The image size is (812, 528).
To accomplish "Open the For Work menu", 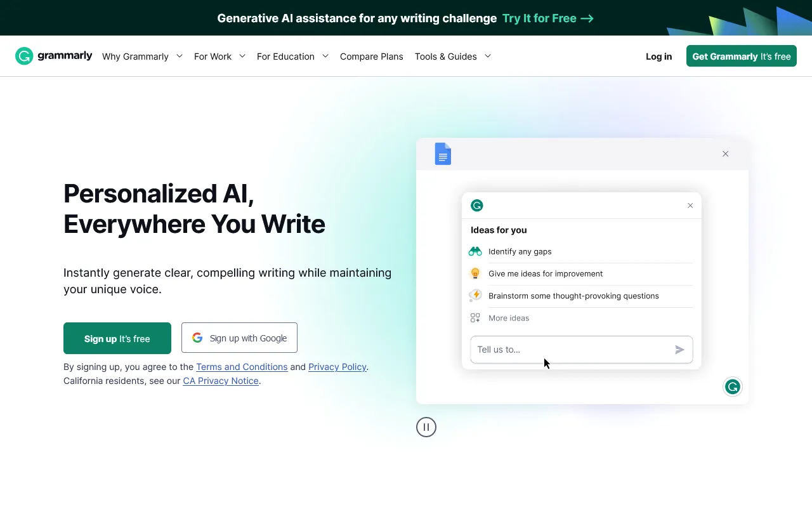I will 213,56.
